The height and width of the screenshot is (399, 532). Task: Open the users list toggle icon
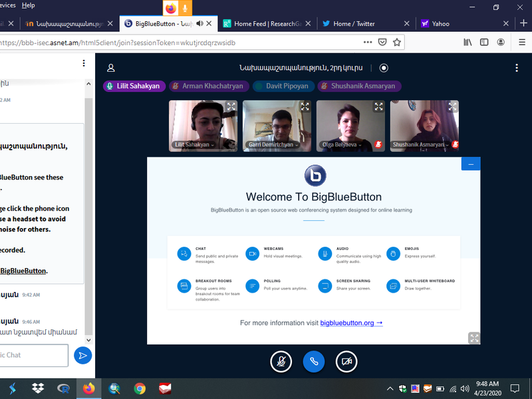tap(111, 68)
